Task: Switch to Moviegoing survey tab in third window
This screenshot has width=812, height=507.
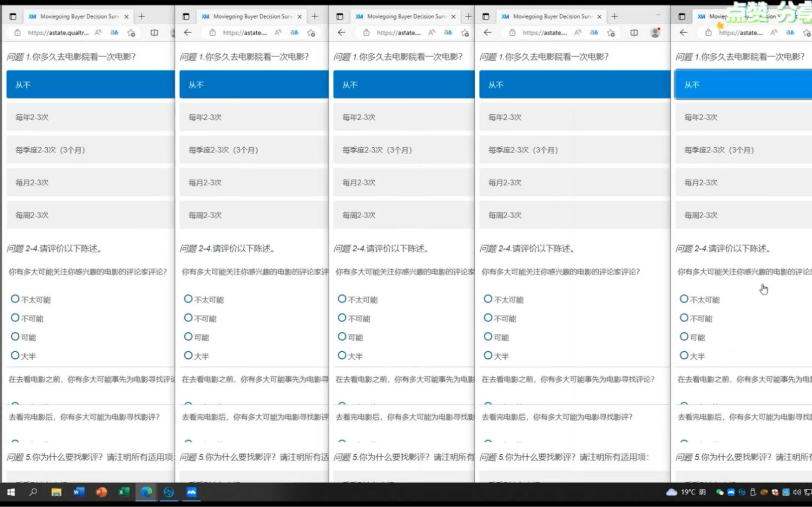Action: click(x=406, y=16)
